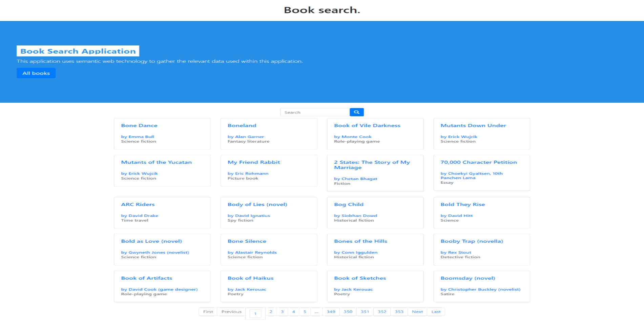Open Bones of the Hills title
Image resolution: width=644 pixels, height=325 pixels.
click(x=360, y=241)
